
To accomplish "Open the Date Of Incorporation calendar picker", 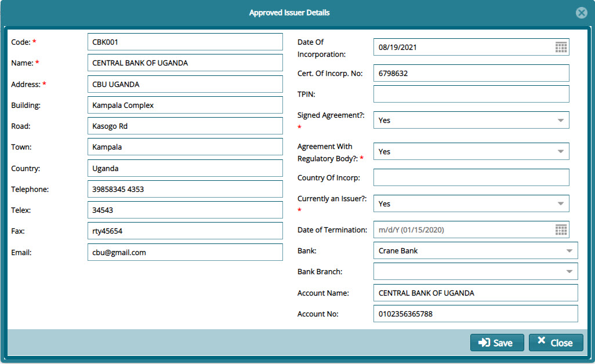I will tap(561, 47).
